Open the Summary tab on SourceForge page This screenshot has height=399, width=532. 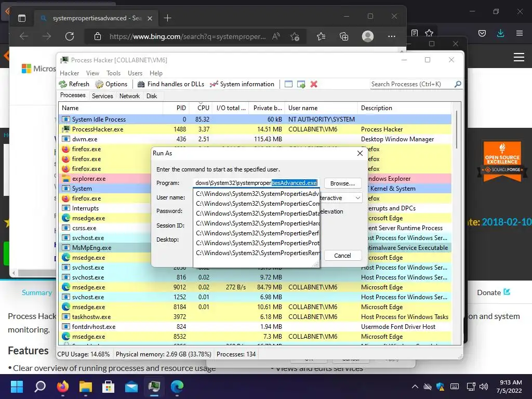coord(37,292)
